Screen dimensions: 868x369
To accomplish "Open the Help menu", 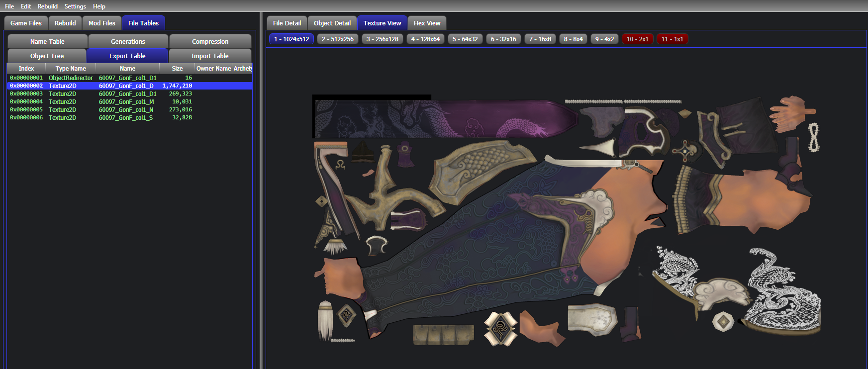I will [x=99, y=6].
